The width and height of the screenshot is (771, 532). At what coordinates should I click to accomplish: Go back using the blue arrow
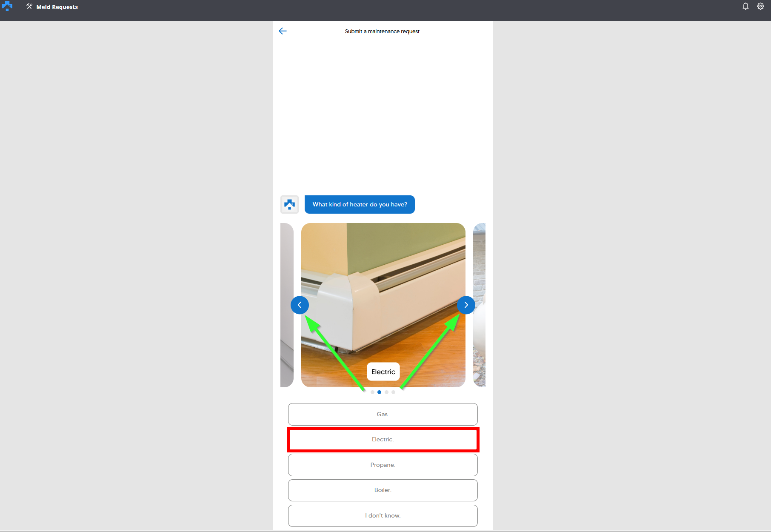(x=283, y=31)
